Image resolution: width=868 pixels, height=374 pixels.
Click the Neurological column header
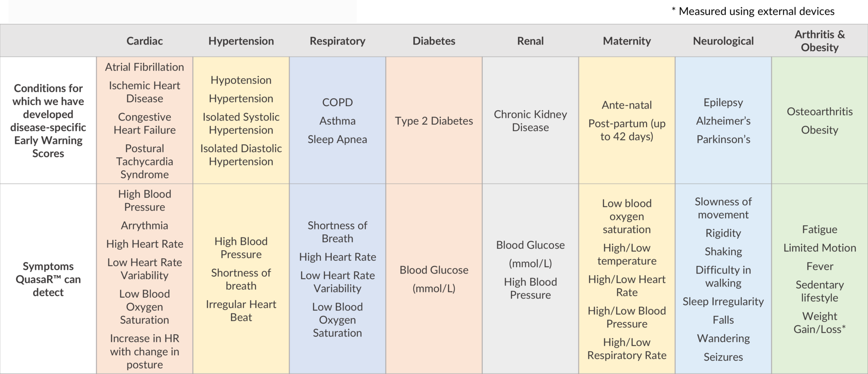723,41
